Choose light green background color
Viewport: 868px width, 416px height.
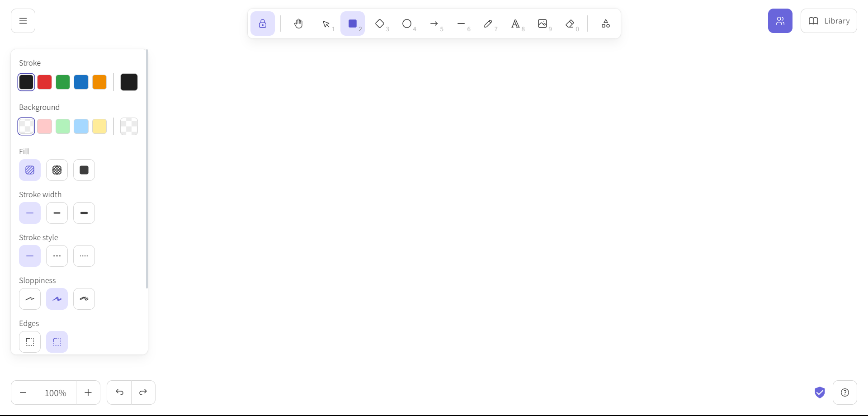click(x=63, y=126)
